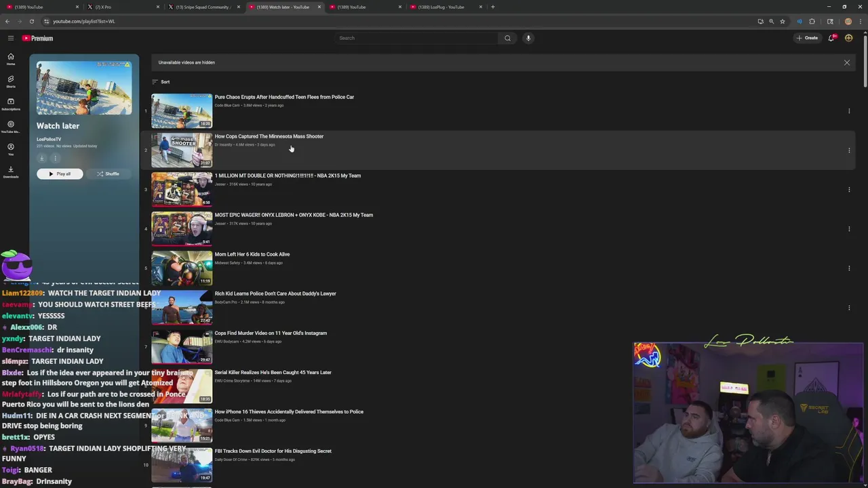
Task: Go to Home in the sidebar
Action: (x=11, y=59)
